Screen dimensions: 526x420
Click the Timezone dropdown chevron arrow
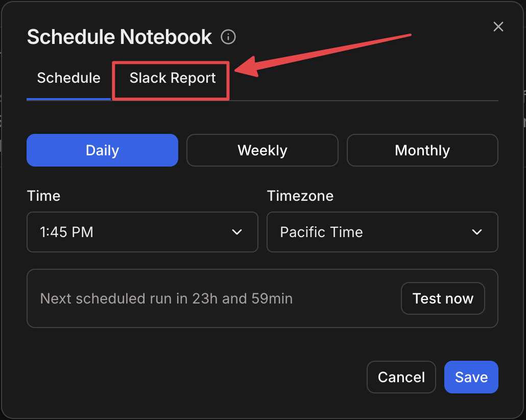477,232
